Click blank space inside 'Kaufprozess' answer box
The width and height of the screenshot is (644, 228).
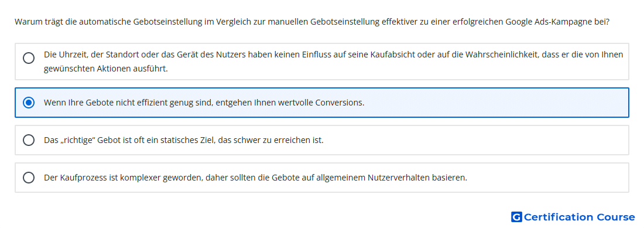[x=546, y=178]
